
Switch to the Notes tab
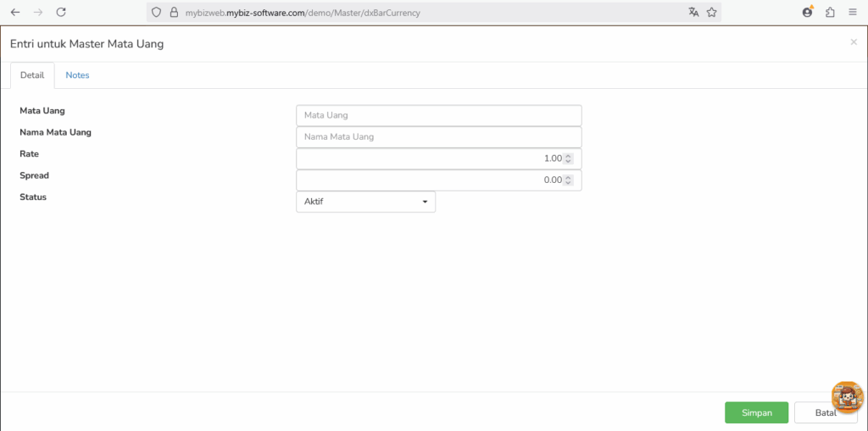coord(77,75)
